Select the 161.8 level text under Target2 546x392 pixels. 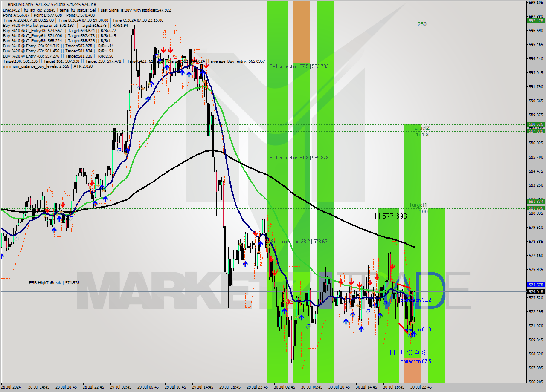[422, 135]
